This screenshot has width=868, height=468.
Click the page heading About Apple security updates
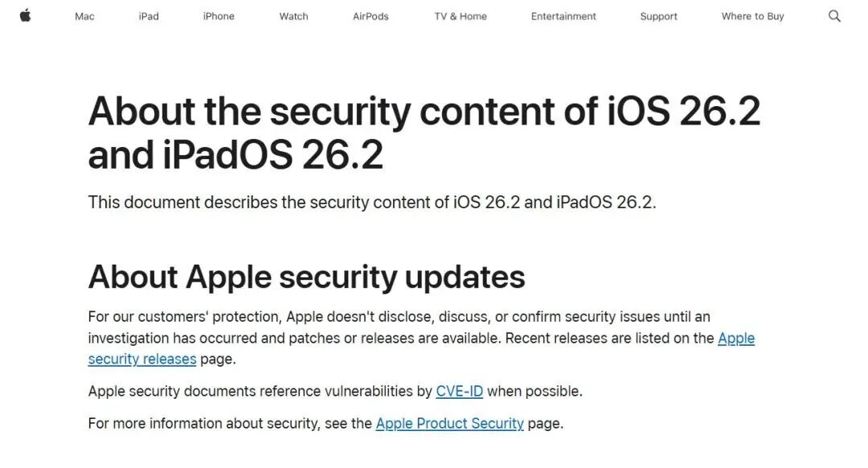pyautogui.click(x=306, y=277)
